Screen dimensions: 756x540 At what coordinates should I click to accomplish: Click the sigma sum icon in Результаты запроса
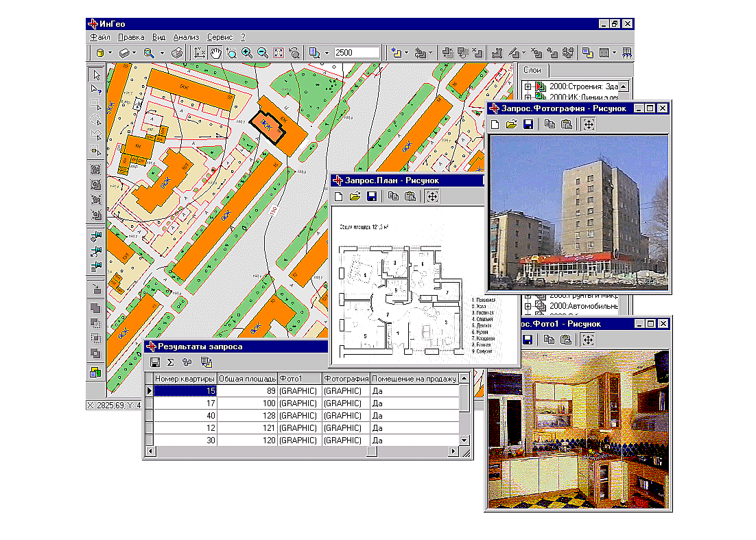coord(170,362)
